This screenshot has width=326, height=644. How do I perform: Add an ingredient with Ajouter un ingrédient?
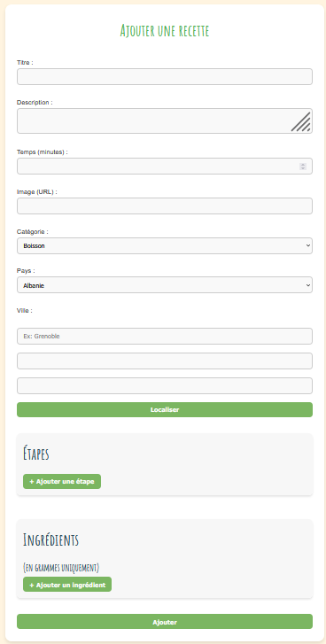point(67,585)
